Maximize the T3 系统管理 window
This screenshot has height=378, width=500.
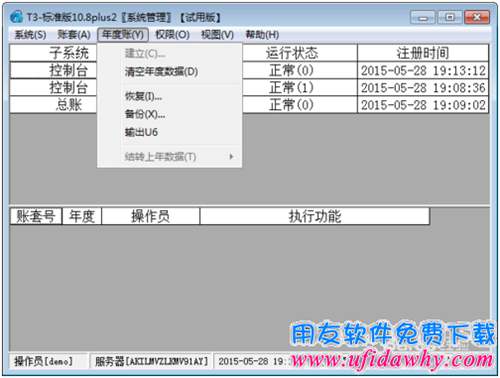coord(449,17)
